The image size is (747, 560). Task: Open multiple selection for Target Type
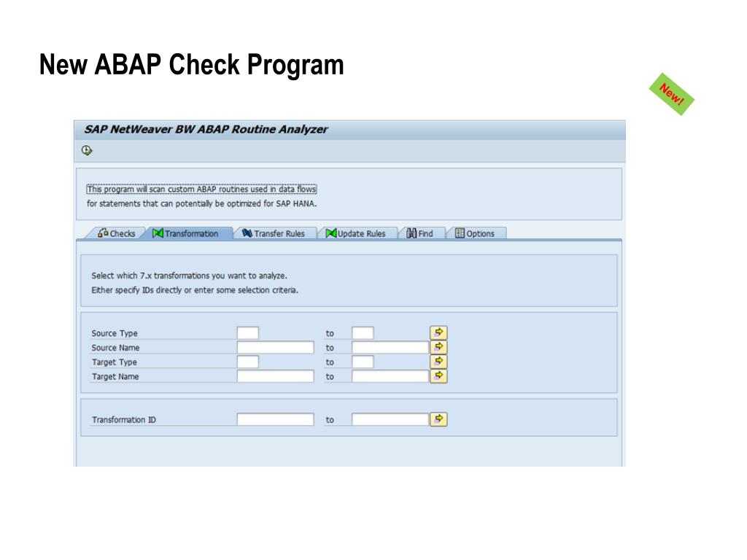click(438, 362)
